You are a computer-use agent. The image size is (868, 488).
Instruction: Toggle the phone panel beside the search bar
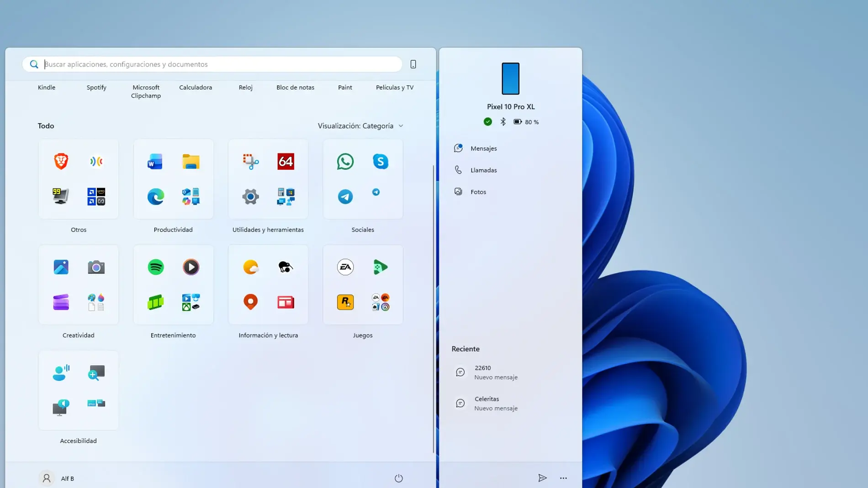413,64
